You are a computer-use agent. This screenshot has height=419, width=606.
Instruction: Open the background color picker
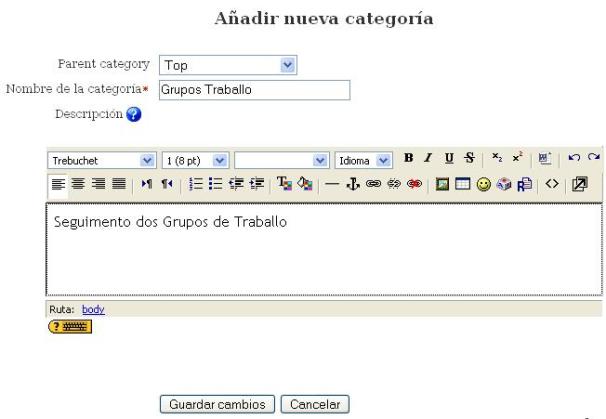click(305, 184)
